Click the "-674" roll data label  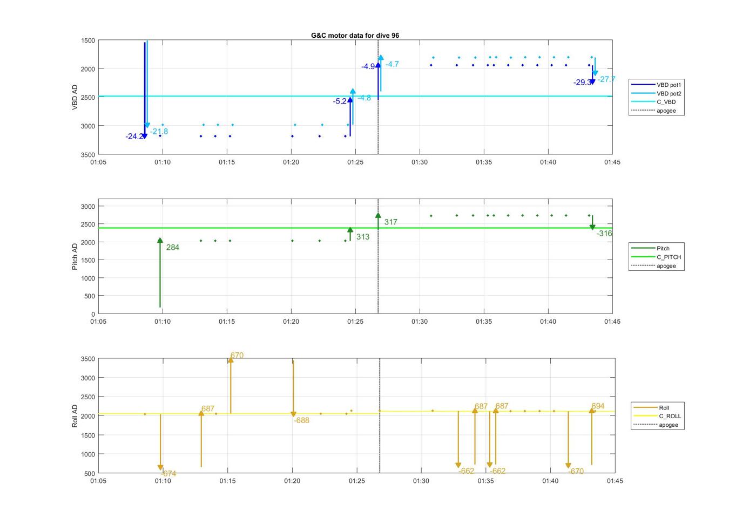(168, 474)
